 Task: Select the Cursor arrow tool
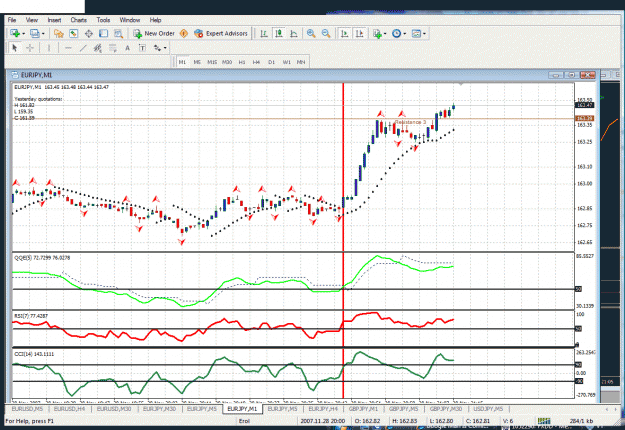point(15,48)
